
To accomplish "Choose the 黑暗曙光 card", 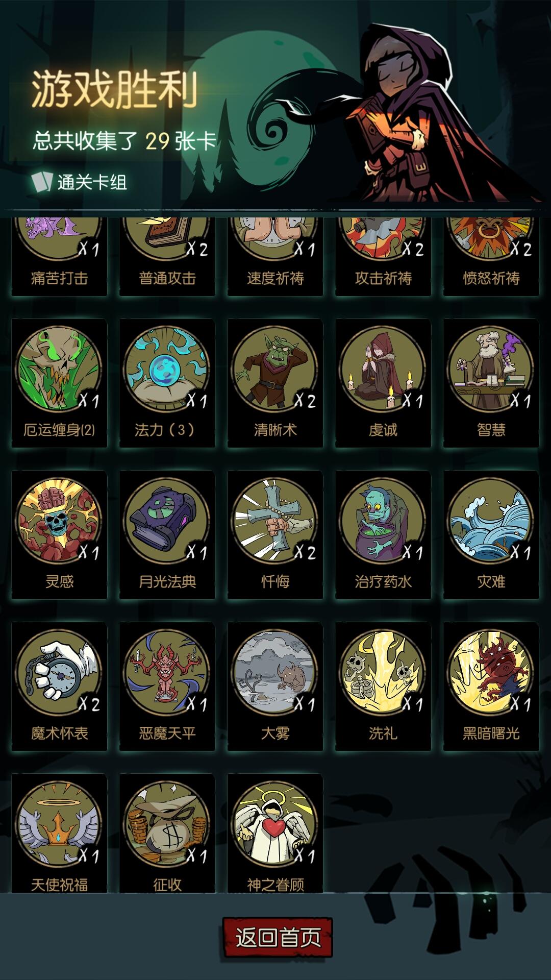I will click(491, 686).
